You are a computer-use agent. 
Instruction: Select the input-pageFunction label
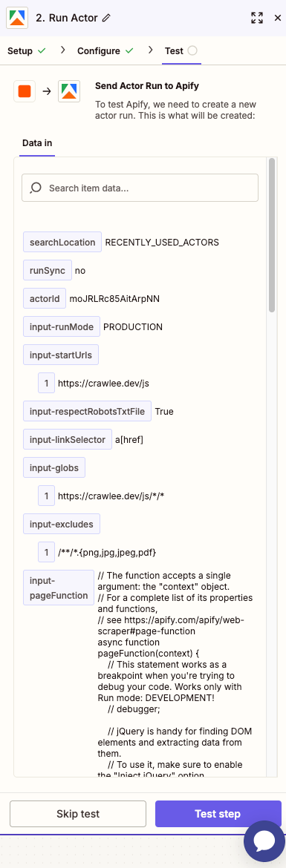[59, 588]
